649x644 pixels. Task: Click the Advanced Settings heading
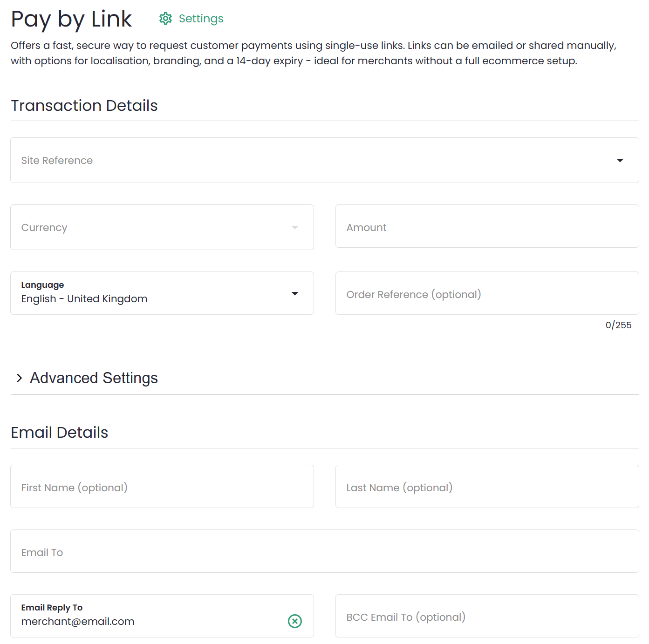94,378
